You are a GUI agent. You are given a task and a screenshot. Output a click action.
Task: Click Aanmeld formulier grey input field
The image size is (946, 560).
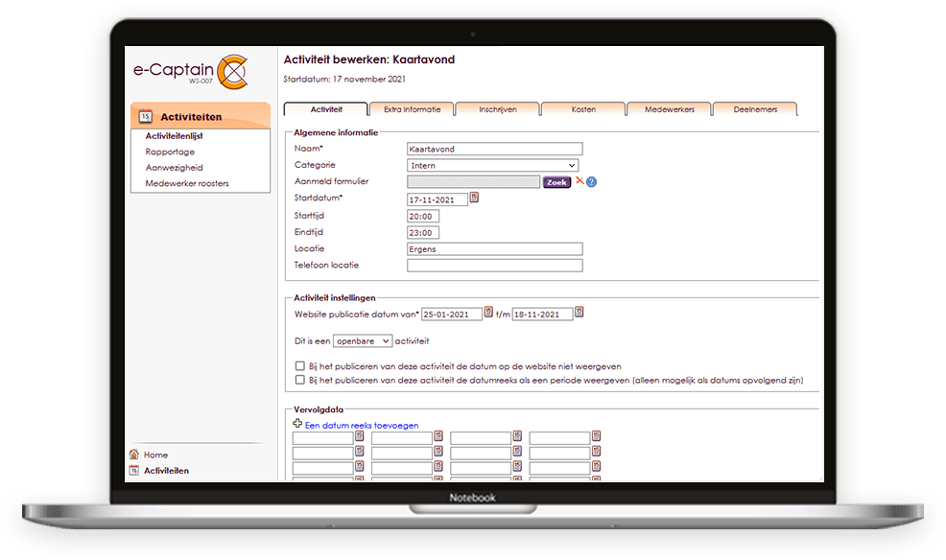[474, 181]
